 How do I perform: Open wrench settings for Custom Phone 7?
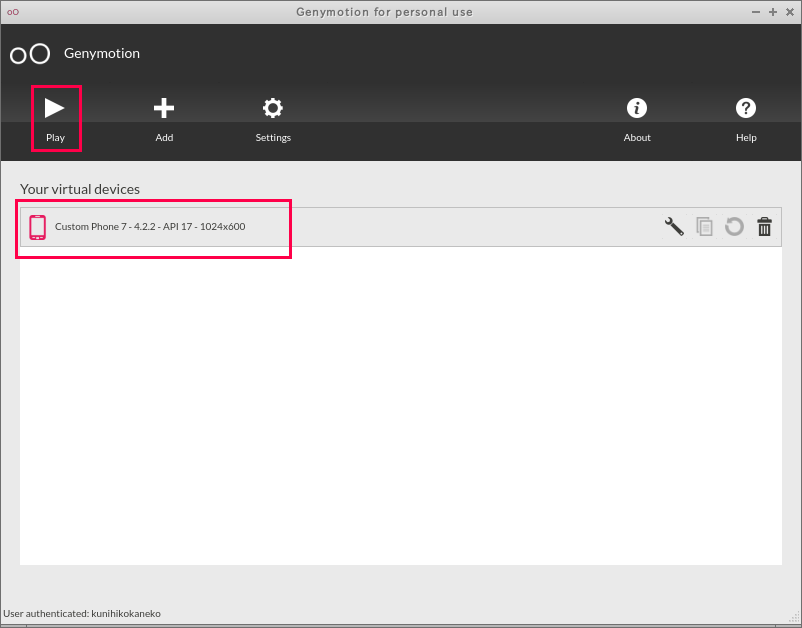[674, 227]
